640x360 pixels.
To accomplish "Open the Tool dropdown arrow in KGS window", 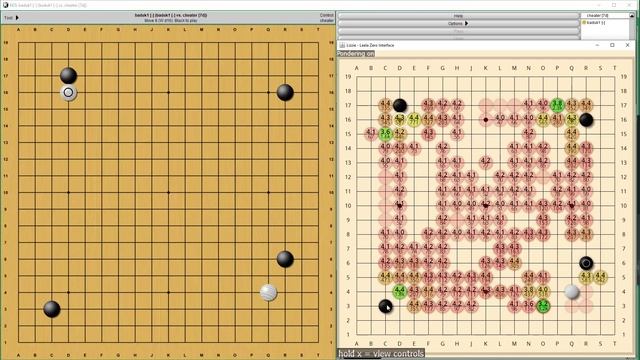I will (17, 18).
